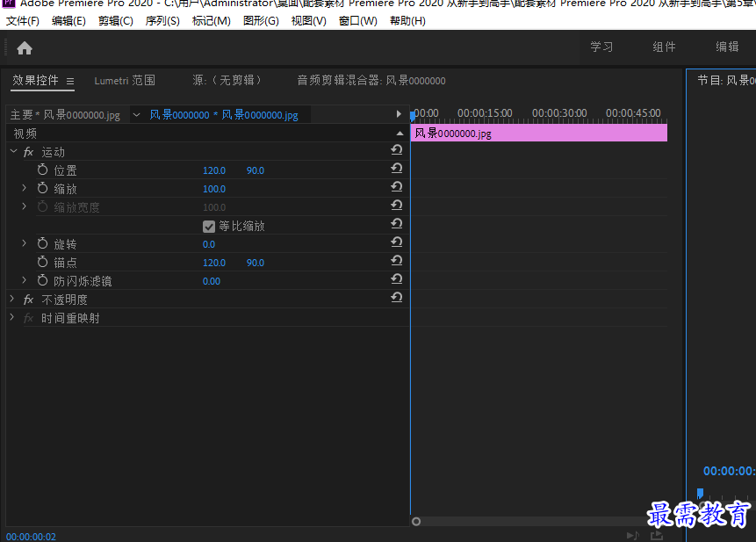Reset the 不透明度 effect
The image size is (756, 542).
pyautogui.click(x=396, y=297)
